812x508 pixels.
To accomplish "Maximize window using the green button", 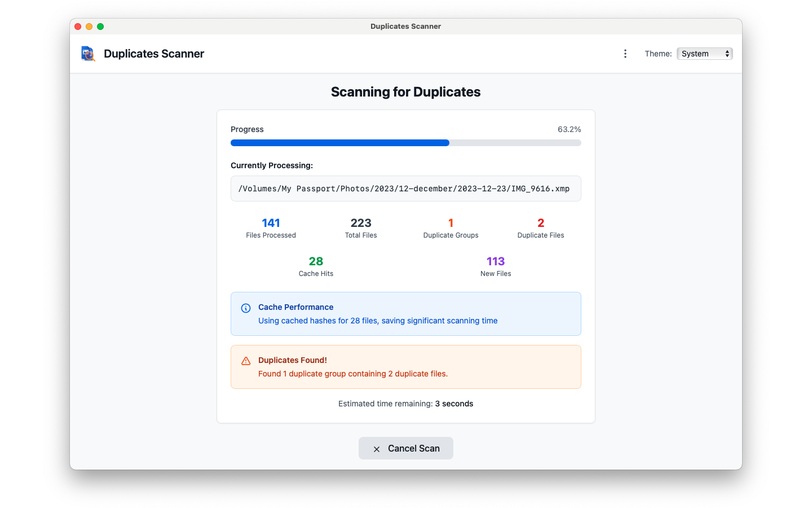I will tap(100, 27).
